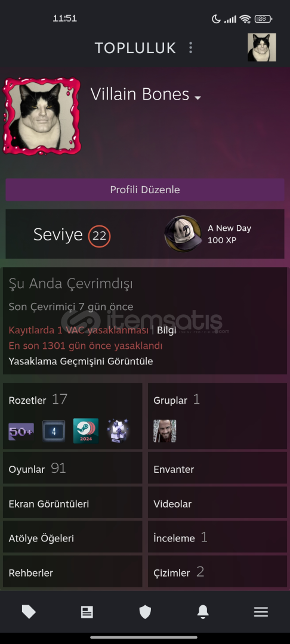Open the Envanter section
This screenshot has width=290, height=644.
(217, 469)
